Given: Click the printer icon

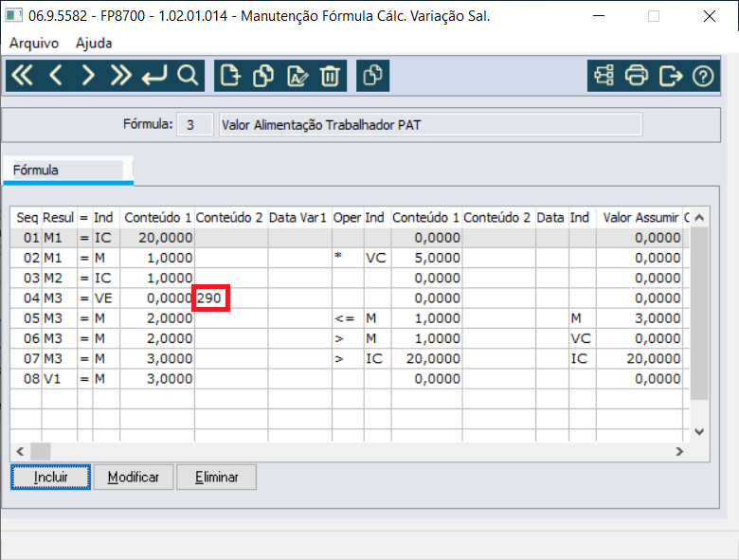Looking at the screenshot, I should [x=637, y=76].
